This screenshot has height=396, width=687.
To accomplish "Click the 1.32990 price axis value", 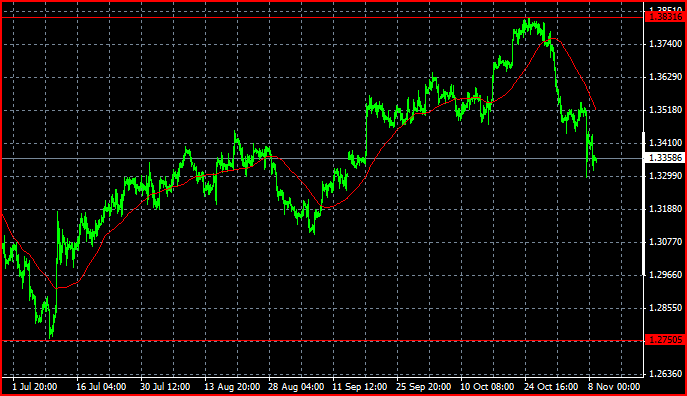I will pos(666,176).
